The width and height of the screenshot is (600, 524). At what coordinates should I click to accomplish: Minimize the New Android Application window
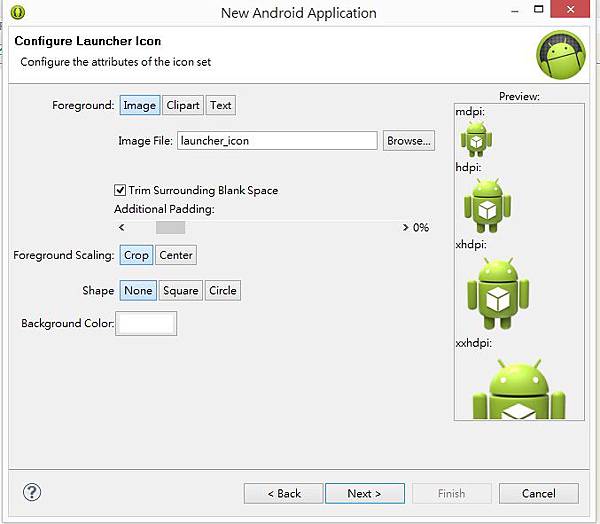[x=515, y=10]
